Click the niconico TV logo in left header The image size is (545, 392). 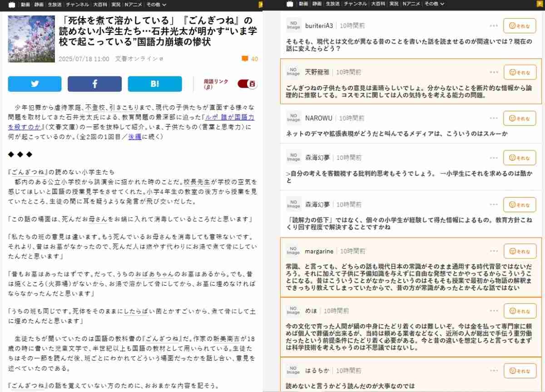point(11,4)
